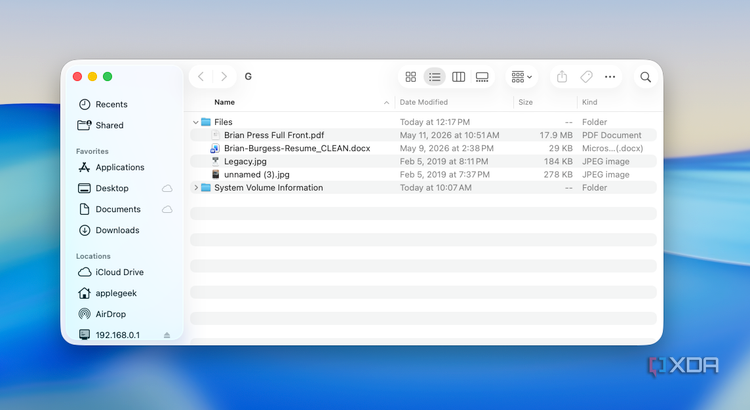Switch to column view

[x=458, y=77]
